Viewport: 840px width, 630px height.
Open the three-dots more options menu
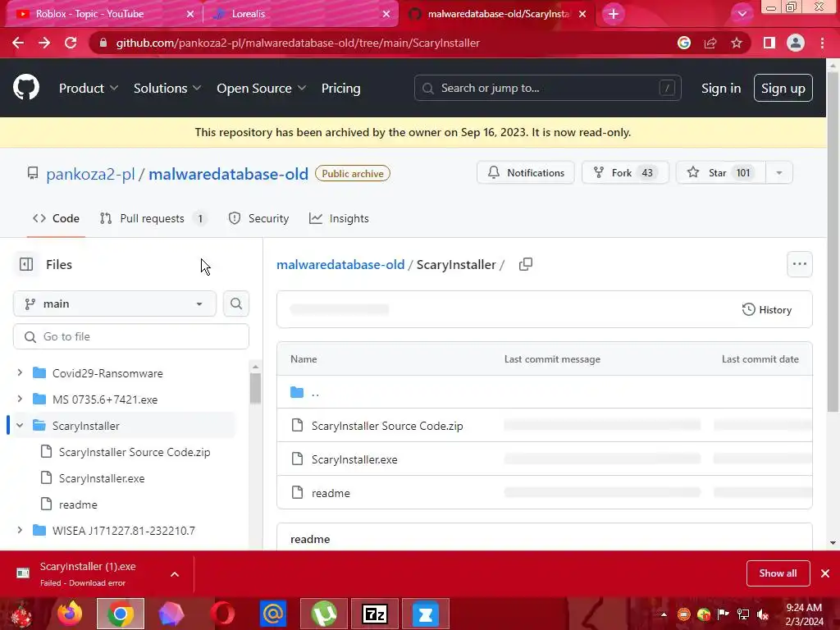(x=799, y=264)
